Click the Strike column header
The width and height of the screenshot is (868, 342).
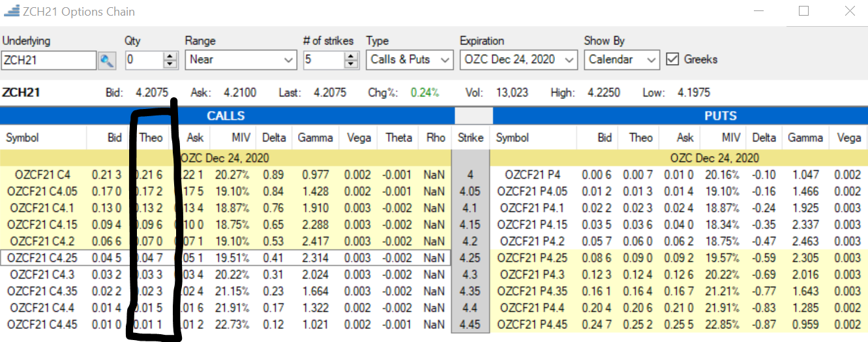tap(470, 138)
